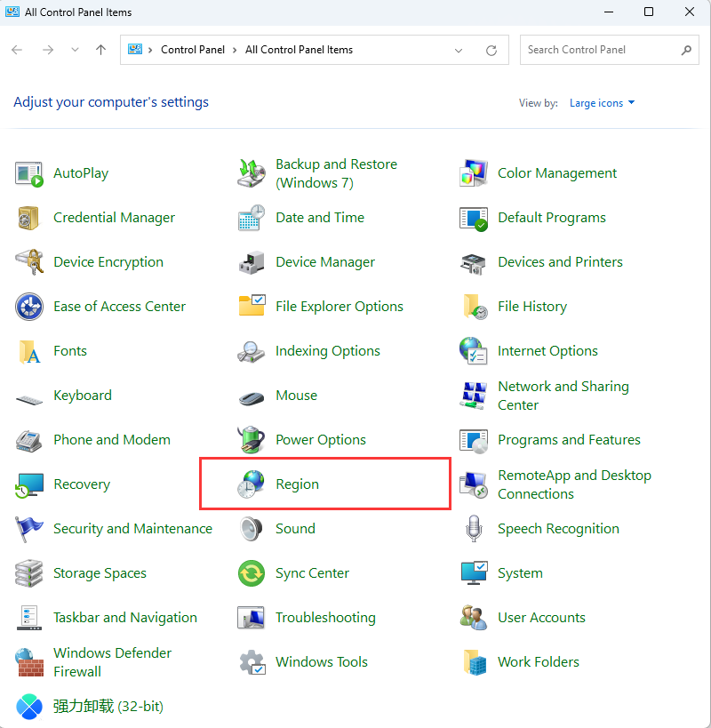Open the RemoteApp and Desktop Connections icon
Image resolution: width=711 pixels, height=728 pixels.
[474, 485]
